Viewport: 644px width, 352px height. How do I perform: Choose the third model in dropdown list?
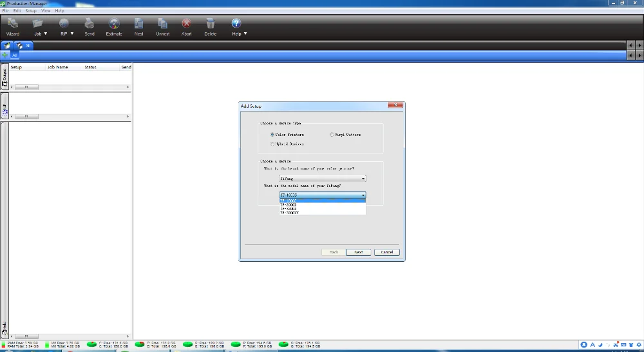click(x=323, y=209)
